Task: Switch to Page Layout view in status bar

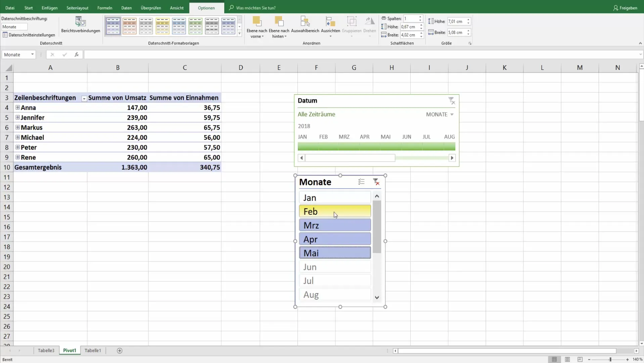Action: point(567,359)
